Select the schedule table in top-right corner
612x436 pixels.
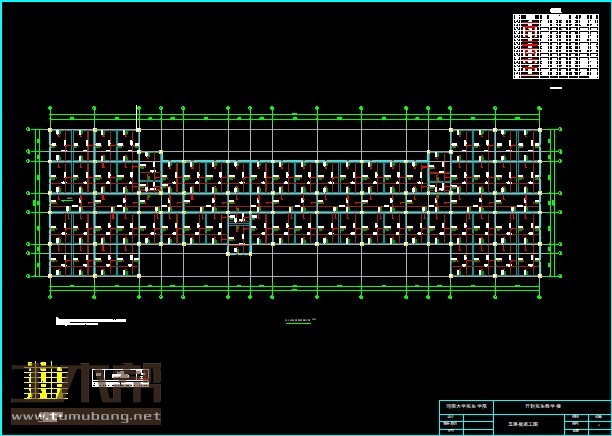542,46
